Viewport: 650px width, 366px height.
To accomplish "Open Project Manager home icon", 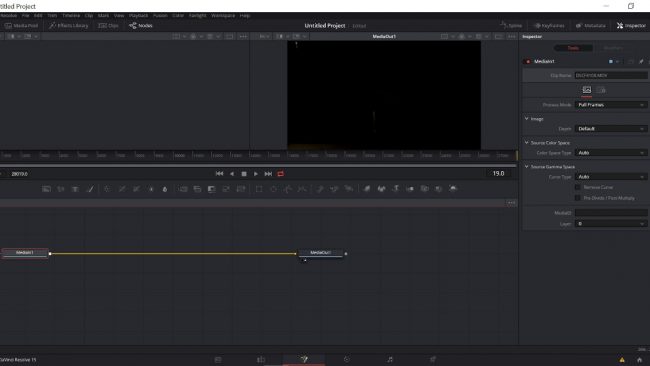I will [x=640, y=360].
